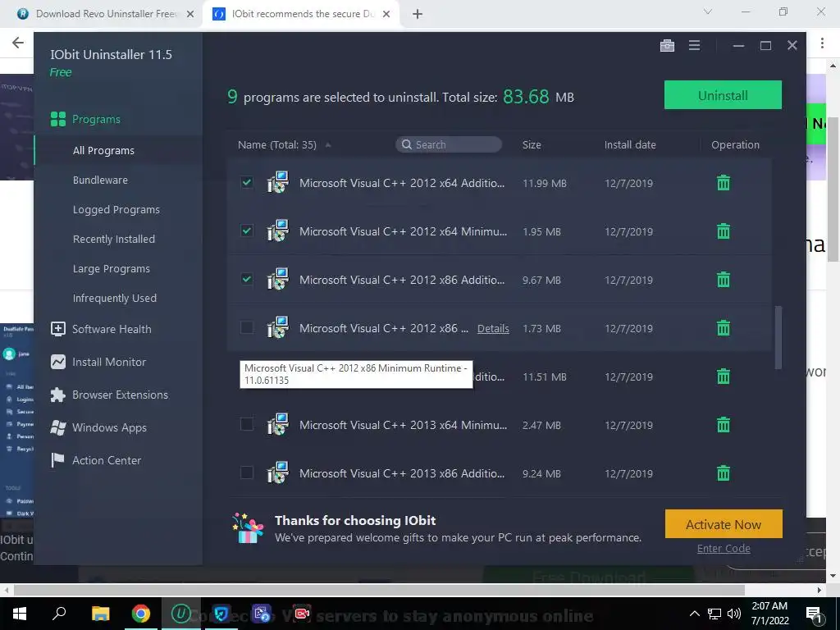The height and width of the screenshot is (630, 840).
Task: Click trash icon for 2013 x86 Additional row
Action: pyautogui.click(x=724, y=472)
